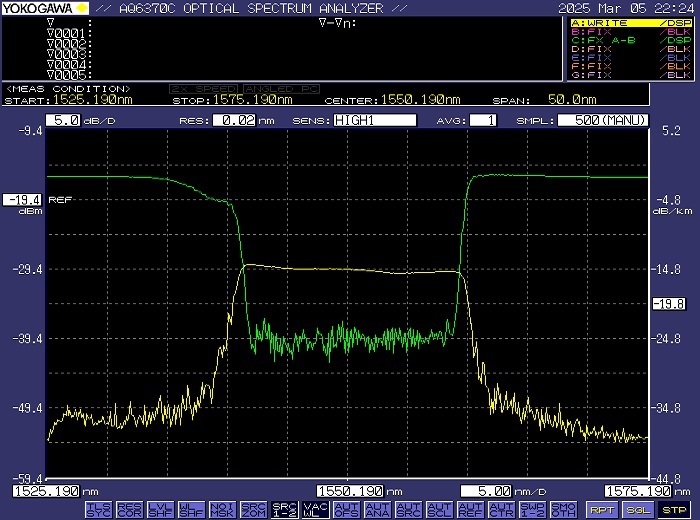Click the REF label on graph
Image resolution: width=700 pixels, height=520 pixels.
pos(60,200)
